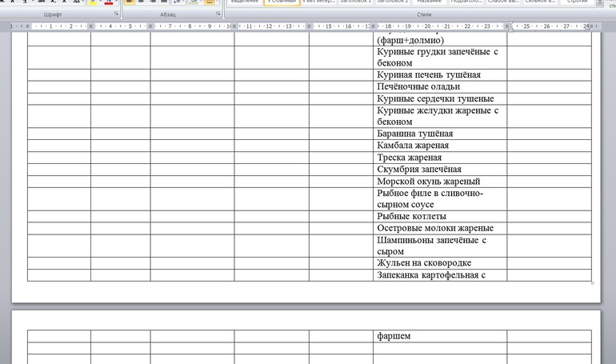
Task: Apply the red font color button
Action: pyautogui.click(x=108, y=2)
